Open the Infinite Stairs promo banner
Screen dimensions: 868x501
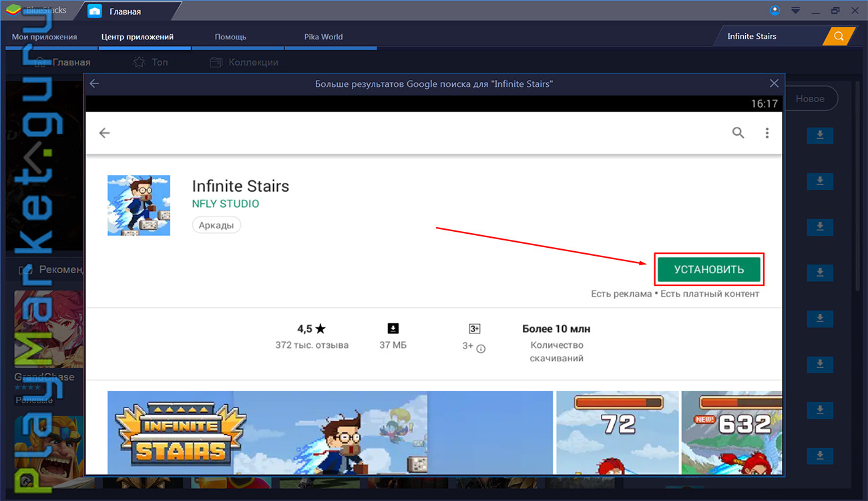click(x=330, y=432)
